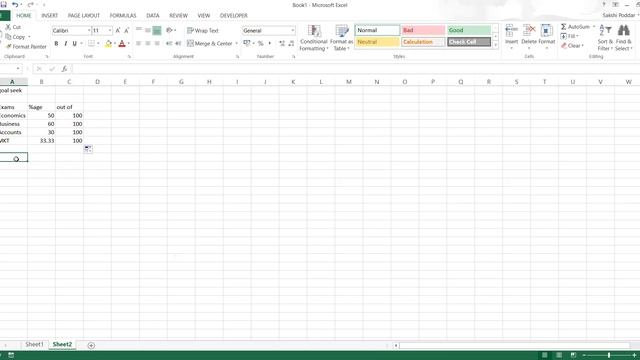Click the Format Painter brush
This screenshot has height=360, width=640.
coord(9,47)
